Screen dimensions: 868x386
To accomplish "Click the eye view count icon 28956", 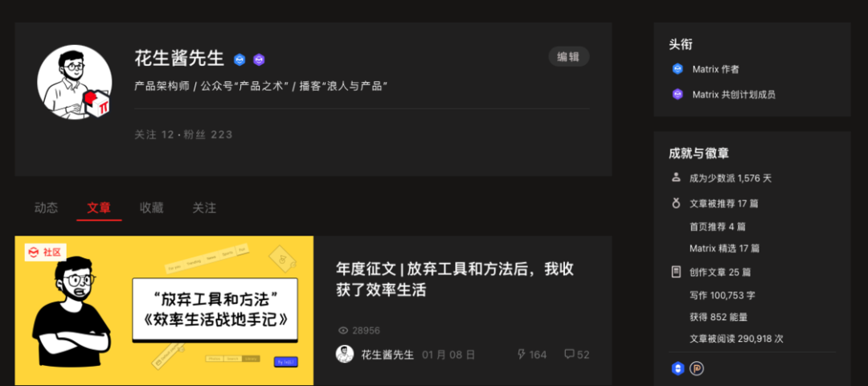I will pos(343,331).
